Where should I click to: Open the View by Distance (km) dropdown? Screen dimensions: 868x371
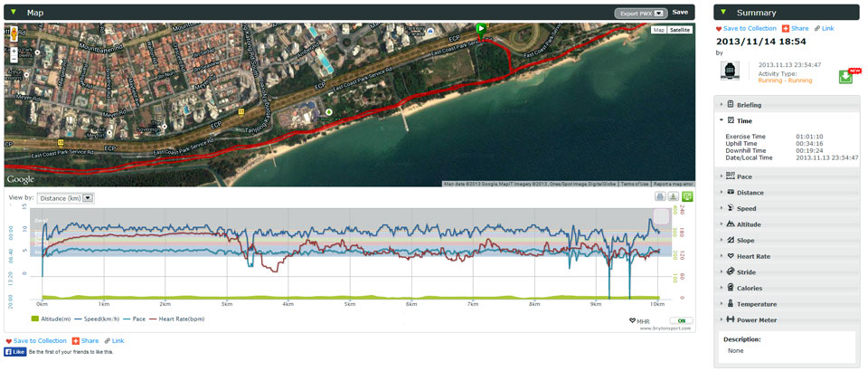(x=66, y=198)
